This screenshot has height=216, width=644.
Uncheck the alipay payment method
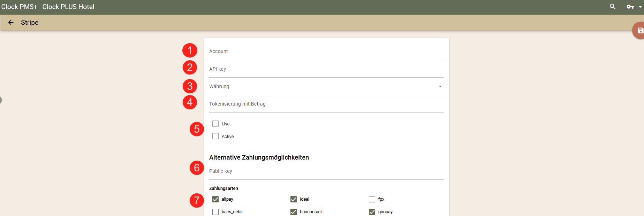coord(215,199)
